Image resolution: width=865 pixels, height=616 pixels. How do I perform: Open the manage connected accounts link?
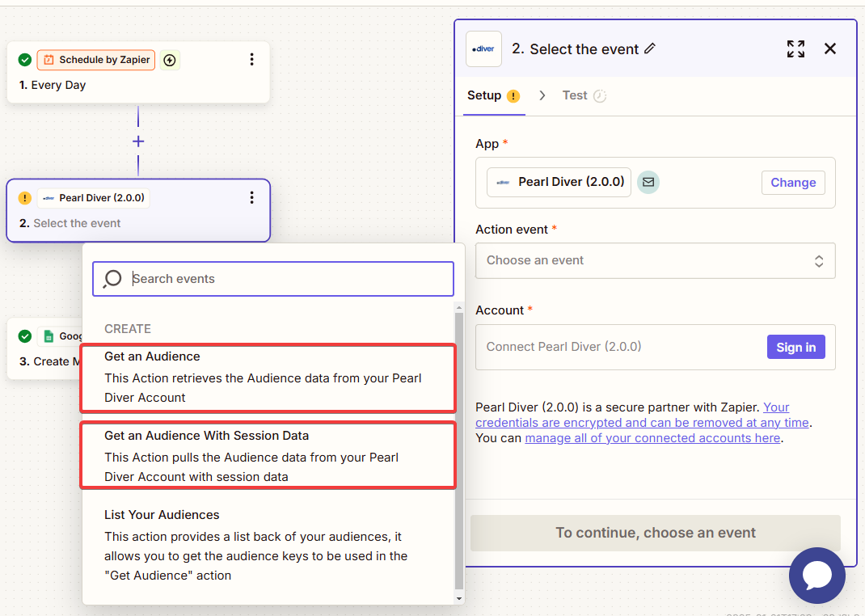[x=652, y=438]
